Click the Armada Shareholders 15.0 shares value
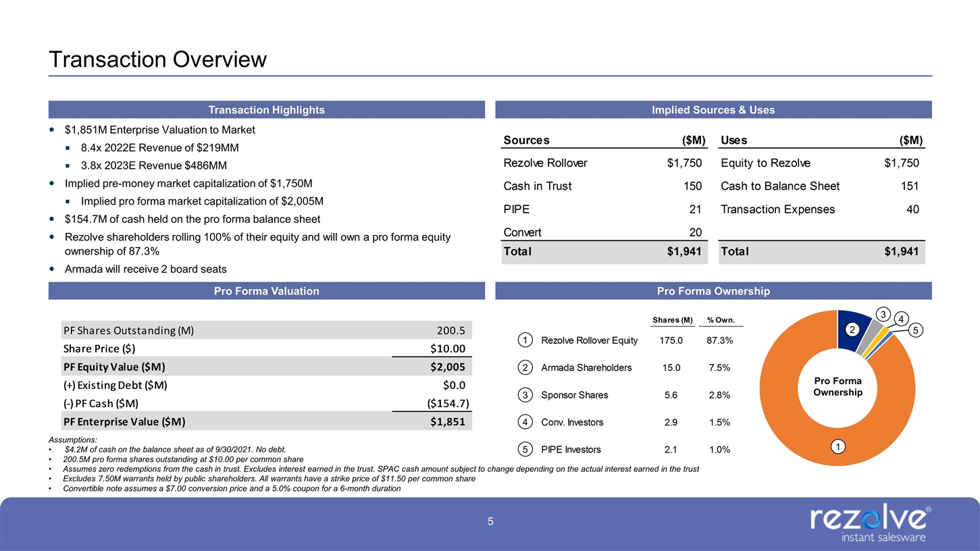This screenshot has height=551, width=980. [673, 368]
